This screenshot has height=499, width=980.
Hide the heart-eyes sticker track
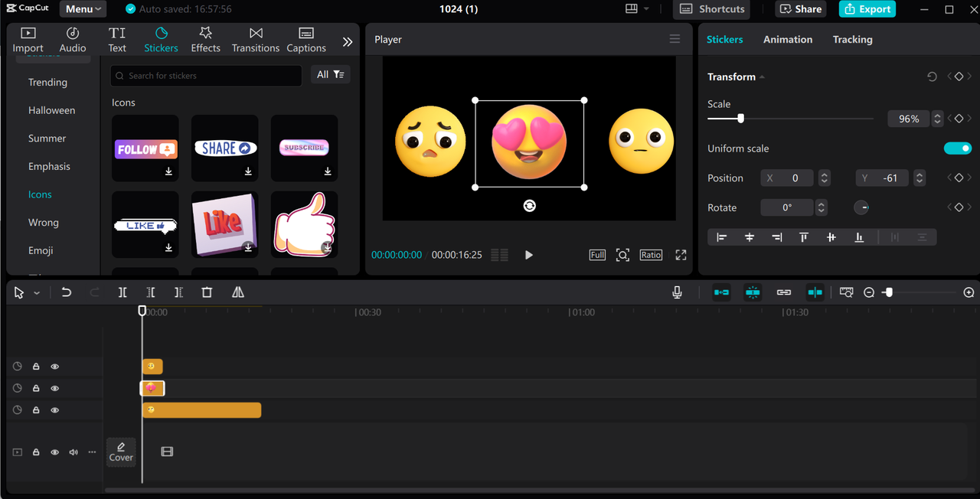(54, 388)
